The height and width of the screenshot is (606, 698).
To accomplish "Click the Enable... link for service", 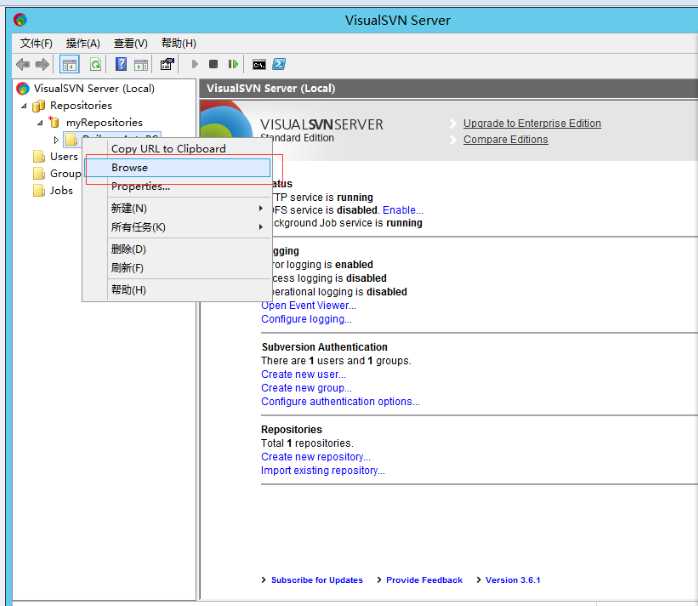I will 403,210.
